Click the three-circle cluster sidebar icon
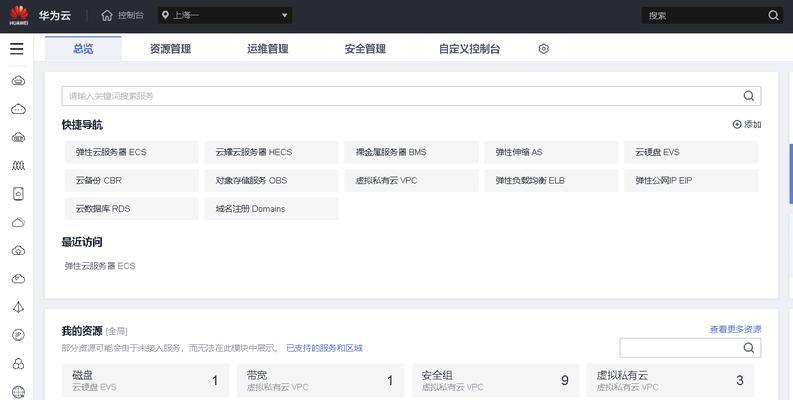The image size is (793, 400). tap(18, 363)
